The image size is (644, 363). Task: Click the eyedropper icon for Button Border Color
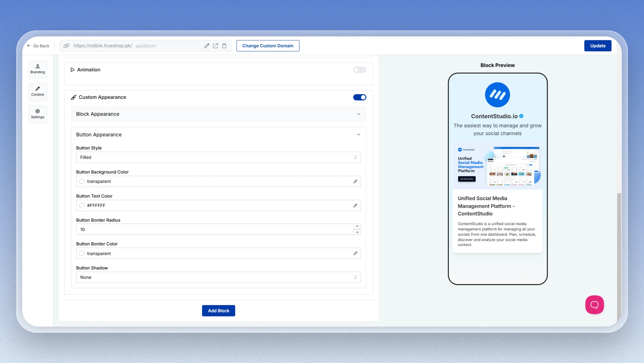click(x=355, y=253)
